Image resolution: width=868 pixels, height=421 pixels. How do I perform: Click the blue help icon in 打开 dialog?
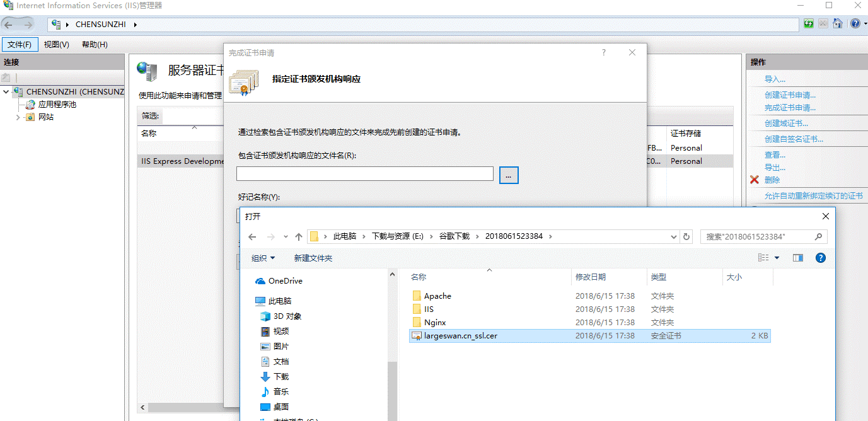(821, 258)
